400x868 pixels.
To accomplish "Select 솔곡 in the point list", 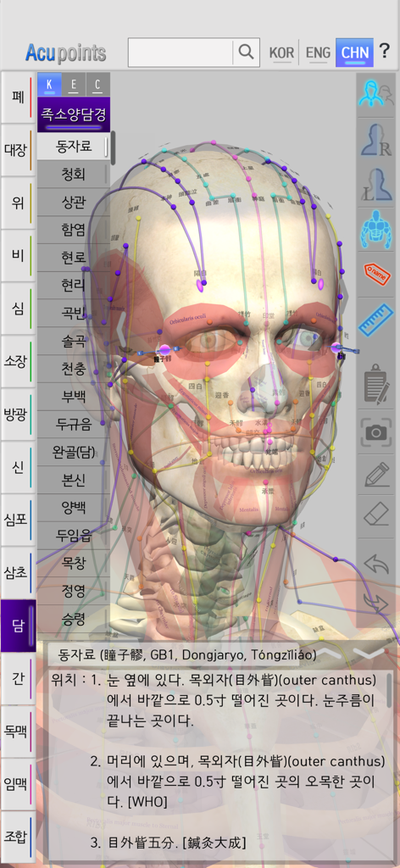I will (x=73, y=341).
